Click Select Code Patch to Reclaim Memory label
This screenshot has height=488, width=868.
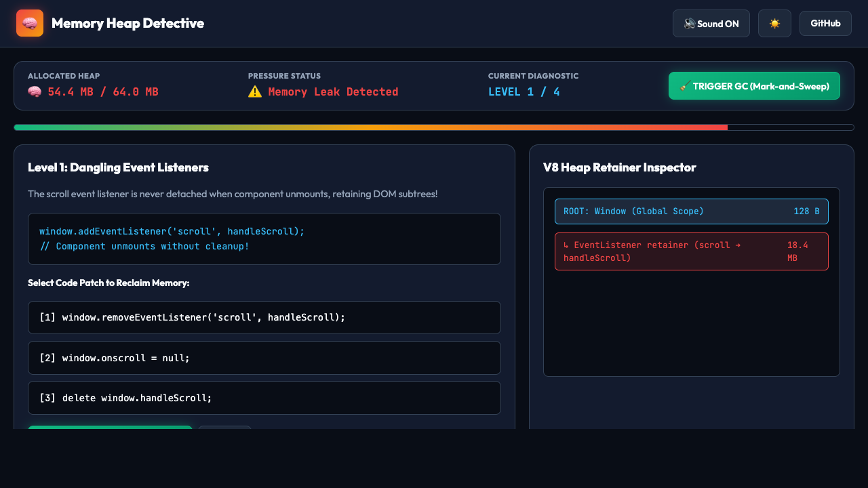pyautogui.click(x=108, y=283)
